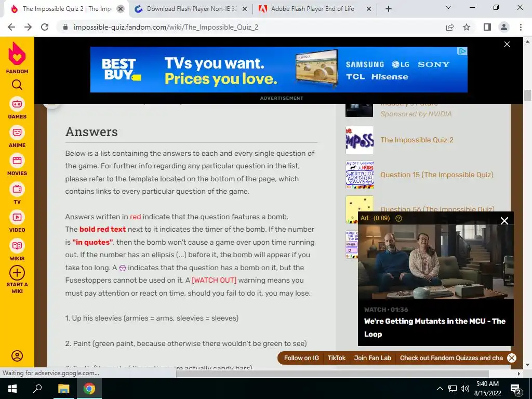This screenshot has width=532, height=399.
Task: Click the Impossible Quiz 2 thumbnail image
Action: point(360,140)
